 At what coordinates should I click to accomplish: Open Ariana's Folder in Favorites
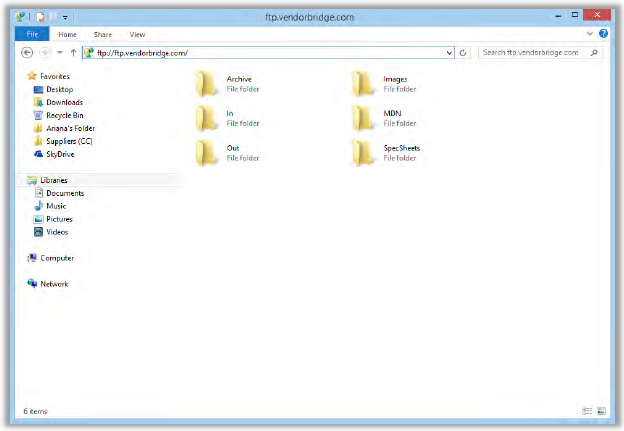[x=70, y=128]
